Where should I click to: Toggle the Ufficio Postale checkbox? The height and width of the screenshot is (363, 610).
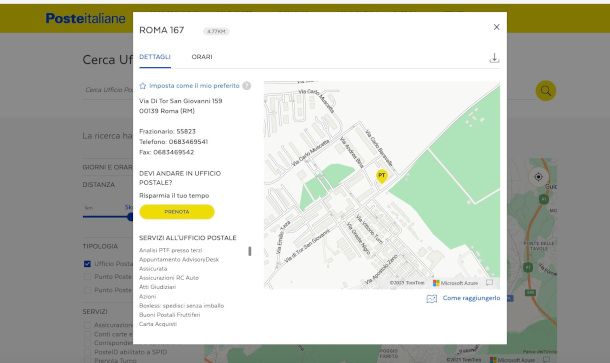[x=87, y=264]
